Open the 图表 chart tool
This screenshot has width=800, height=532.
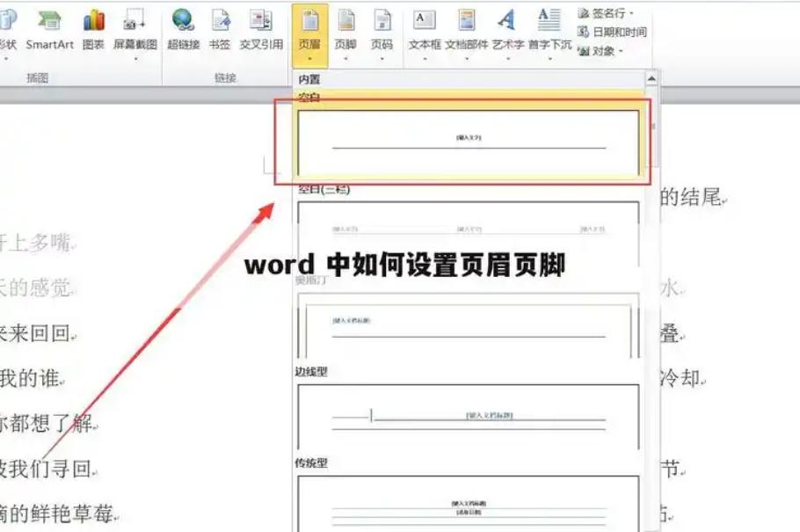(93, 32)
